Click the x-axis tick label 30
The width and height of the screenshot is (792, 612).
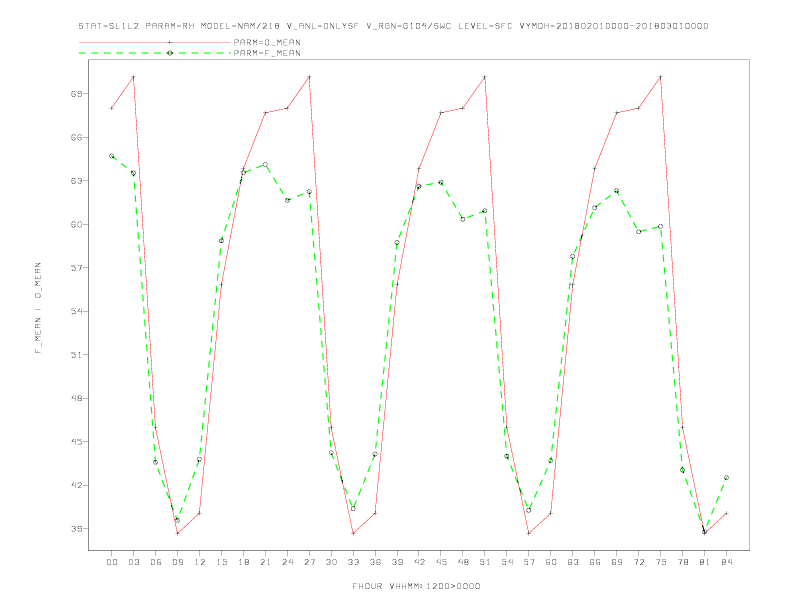pos(331,562)
